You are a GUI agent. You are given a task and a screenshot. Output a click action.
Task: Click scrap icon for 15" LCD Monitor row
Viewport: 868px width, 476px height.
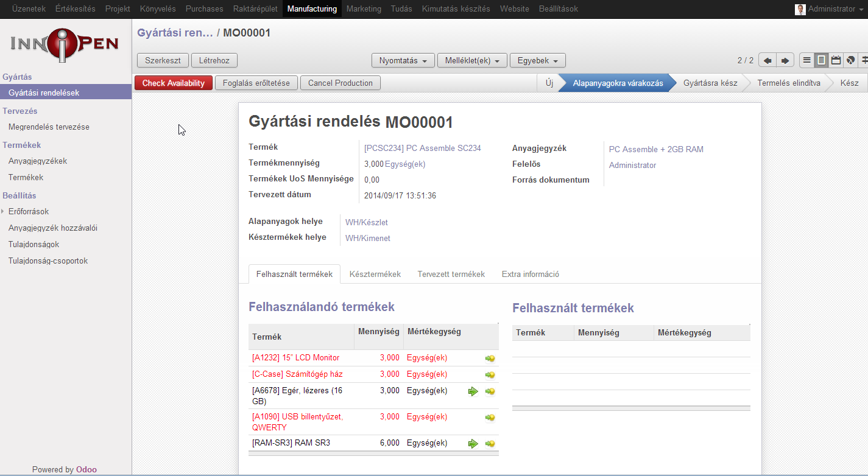pyautogui.click(x=490, y=359)
